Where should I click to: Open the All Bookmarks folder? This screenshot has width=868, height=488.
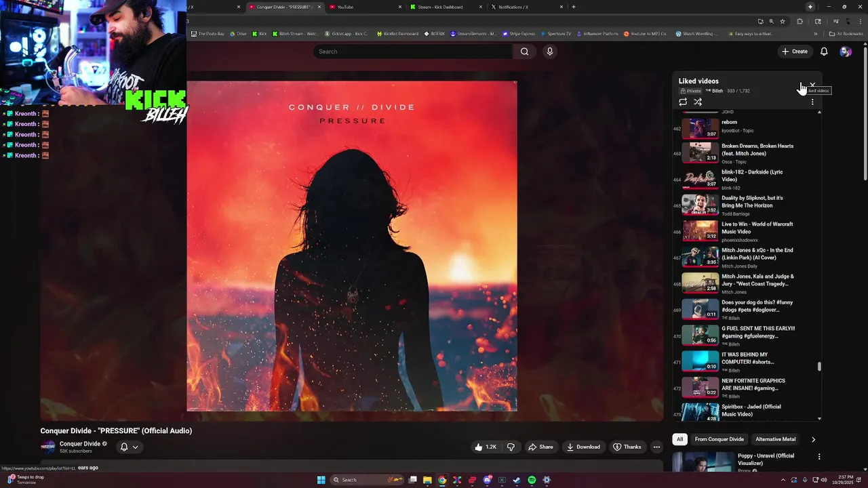pyautogui.click(x=846, y=33)
